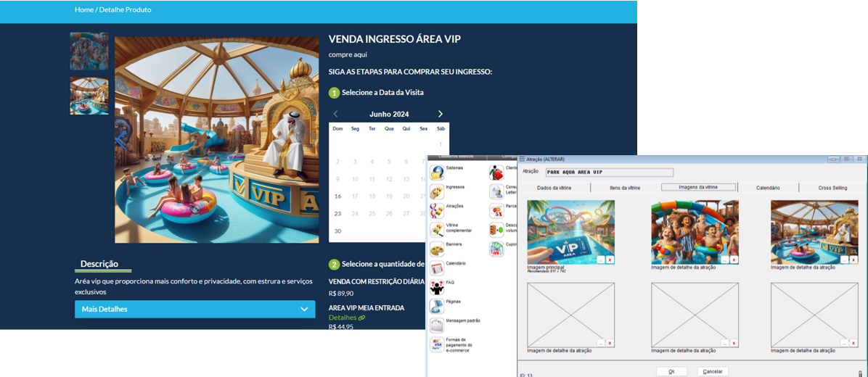Open Formas de pagamento do e-commerce icon
Screen dimensions: 868x377
(x=437, y=344)
